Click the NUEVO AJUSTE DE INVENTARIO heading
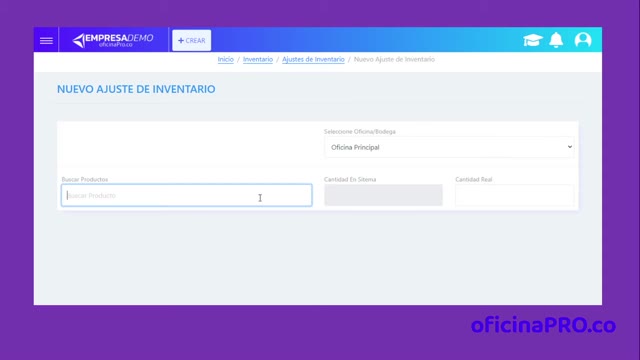This screenshot has height=360, width=640. pyautogui.click(x=136, y=89)
